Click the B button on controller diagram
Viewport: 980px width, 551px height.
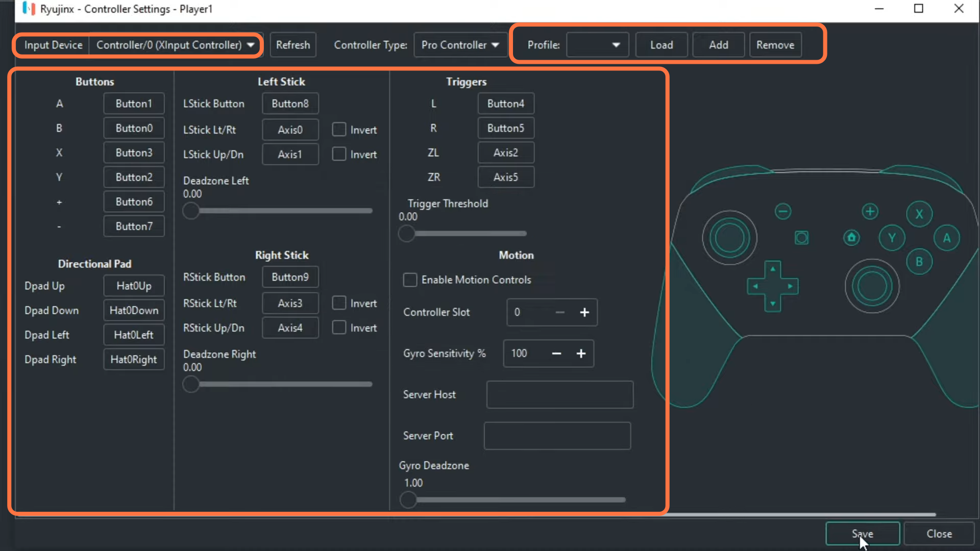[919, 262]
